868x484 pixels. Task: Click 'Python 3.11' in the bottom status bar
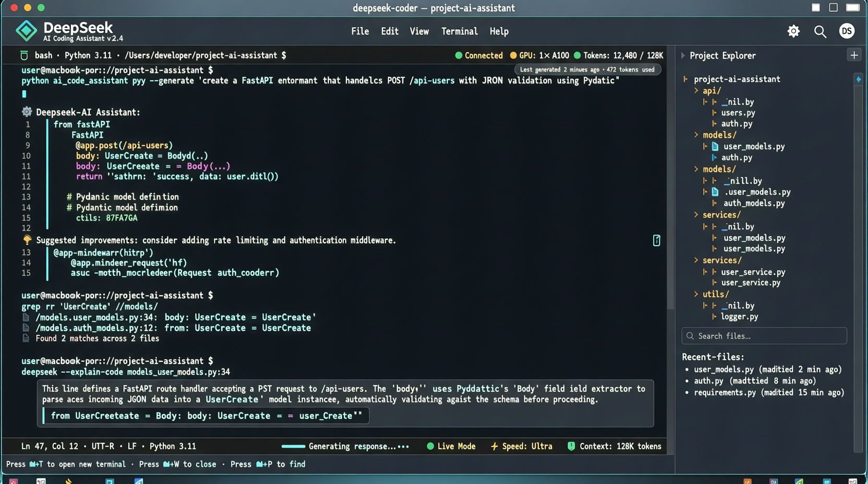click(x=173, y=446)
